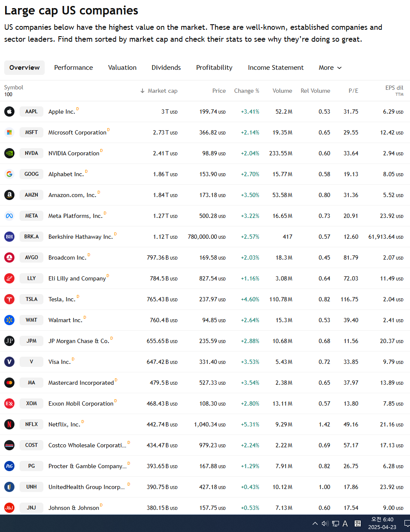410x532 pixels.
Task: Click Broadcom P/E value 81.79
Action: (351, 257)
